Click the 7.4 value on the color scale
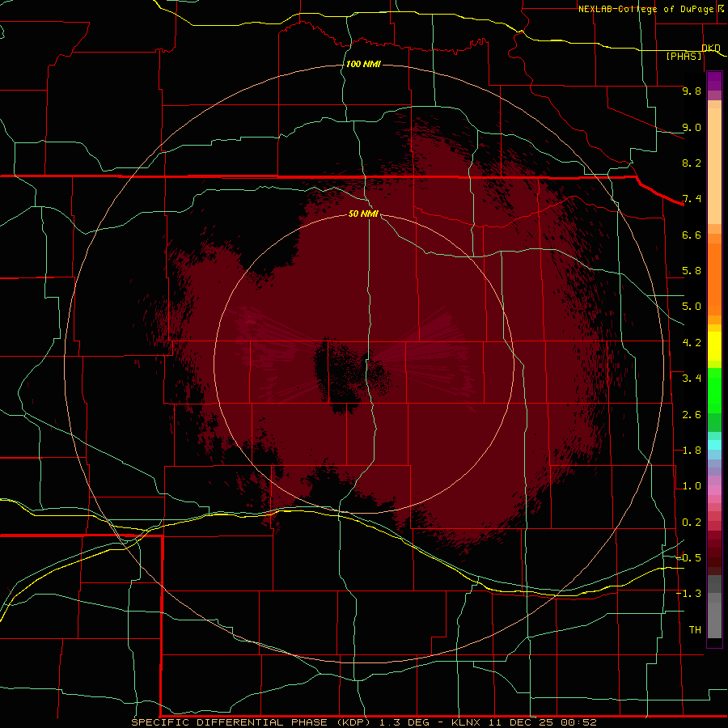Screen dimensions: 728x728 point(692,199)
